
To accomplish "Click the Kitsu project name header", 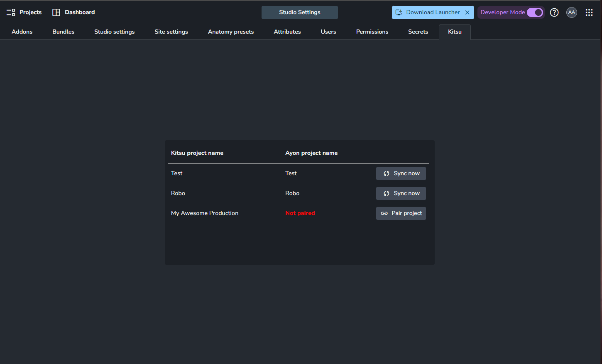I will click(x=197, y=153).
